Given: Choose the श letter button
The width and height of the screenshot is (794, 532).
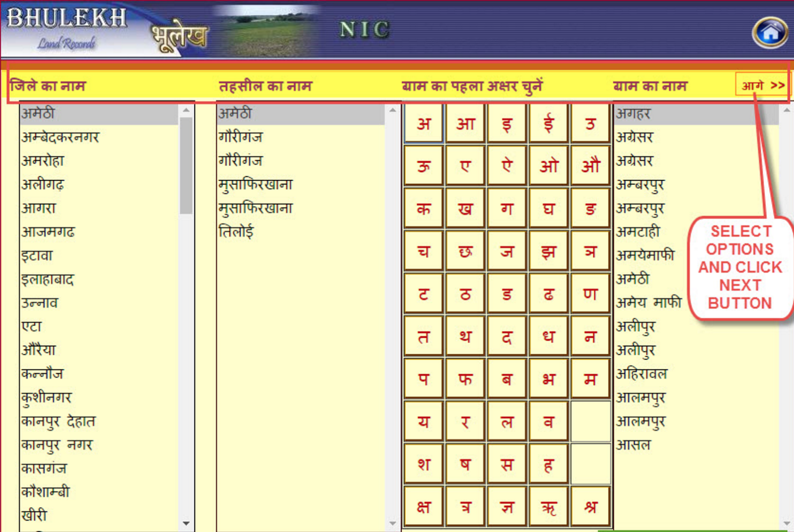Looking at the screenshot, I should click(x=423, y=464).
